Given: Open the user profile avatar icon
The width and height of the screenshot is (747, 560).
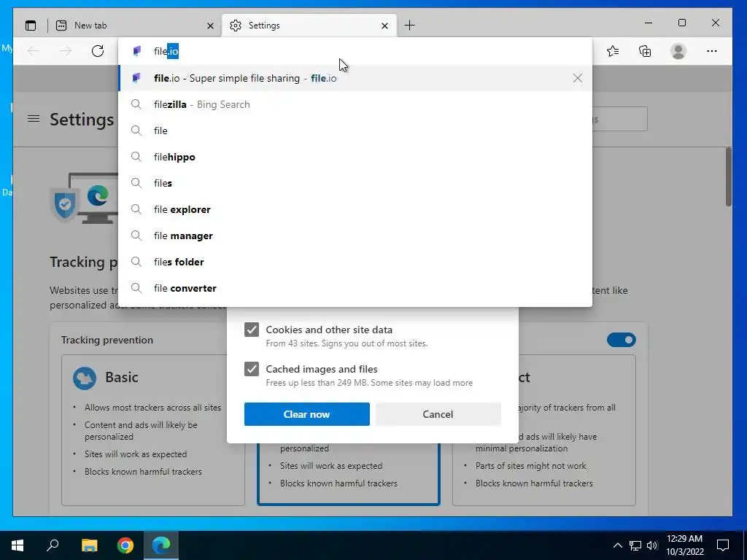Looking at the screenshot, I should 678,51.
